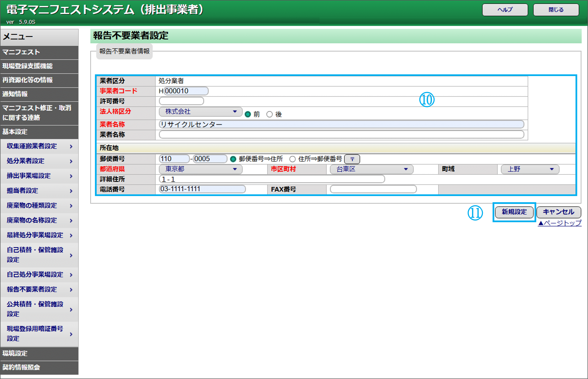Image resolution: width=588 pixels, height=379 pixels.
Task: Click chevron arrow beside 処分業者設定
Action: 71,161
